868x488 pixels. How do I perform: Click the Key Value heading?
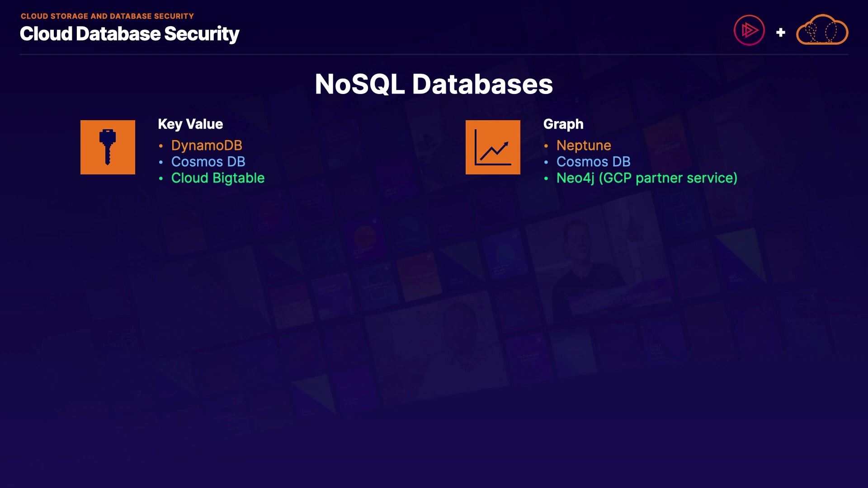(190, 124)
